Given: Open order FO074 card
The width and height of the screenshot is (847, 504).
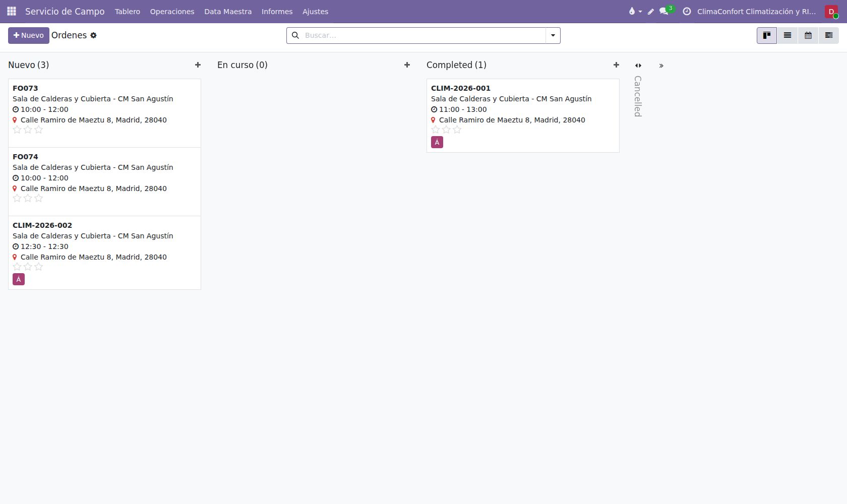Looking at the screenshot, I should (104, 181).
